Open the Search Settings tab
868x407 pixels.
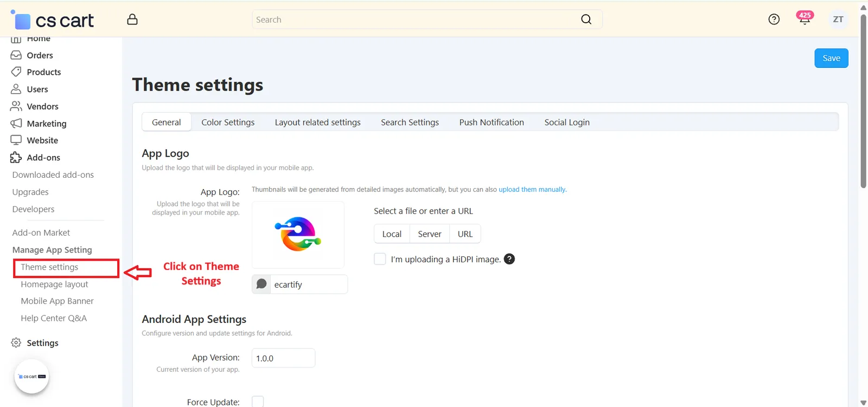[410, 122]
